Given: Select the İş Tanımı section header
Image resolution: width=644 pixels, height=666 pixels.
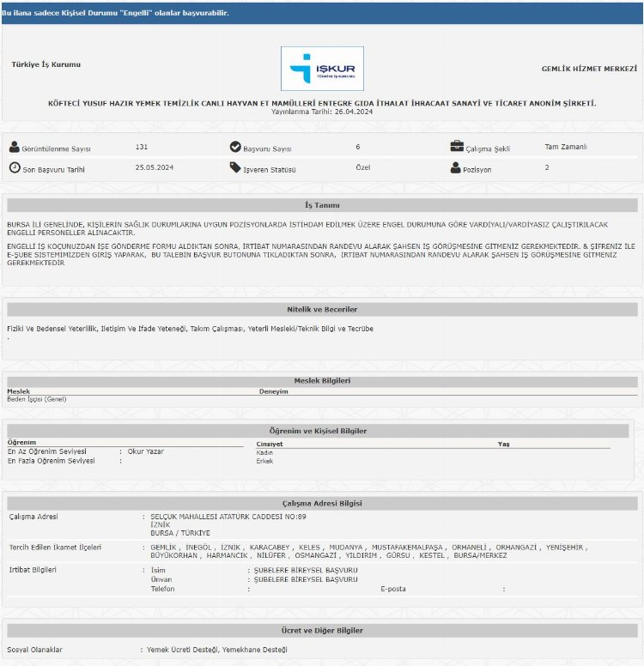Looking at the screenshot, I should point(322,206).
